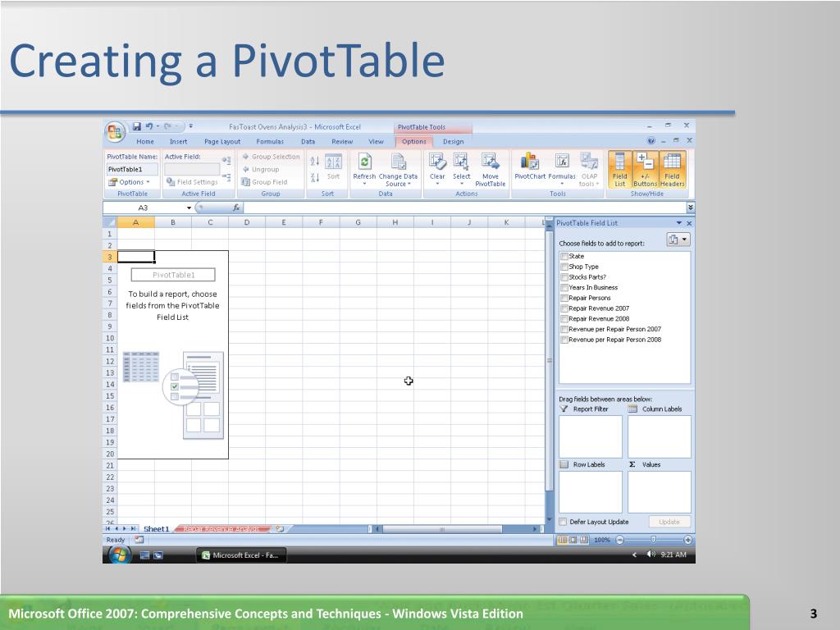Select column D header
Image resolution: width=840 pixels, height=630 pixels.
[246, 222]
